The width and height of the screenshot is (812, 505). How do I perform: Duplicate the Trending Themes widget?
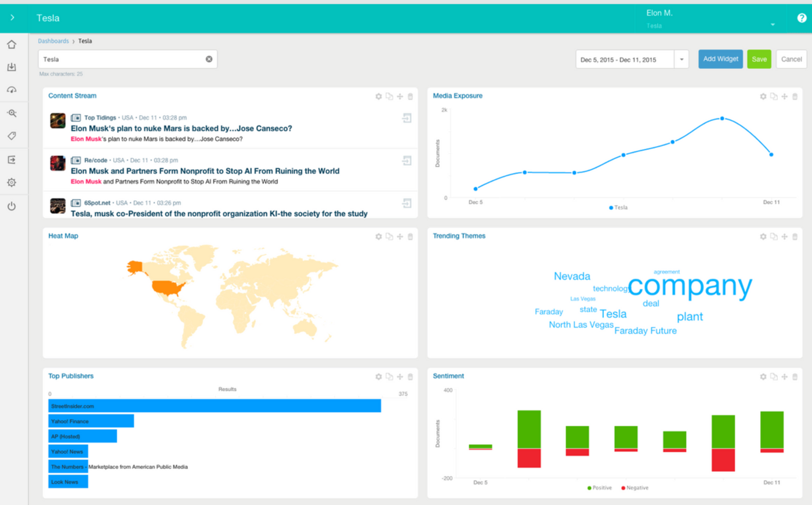click(774, 237)
